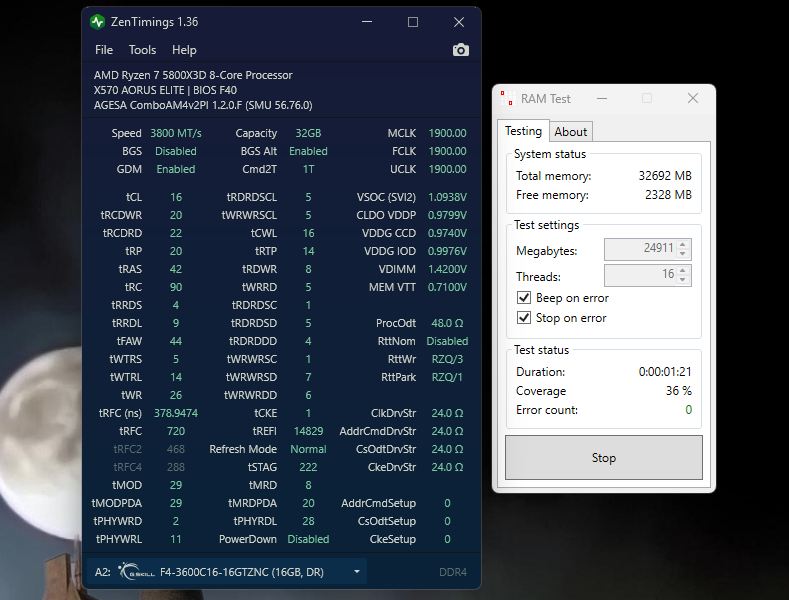Click the VSOC (SVI2) value 1.0938V
Image resolution: width=789 pixels, height=600 pixels.
click(x=447, y=197)
